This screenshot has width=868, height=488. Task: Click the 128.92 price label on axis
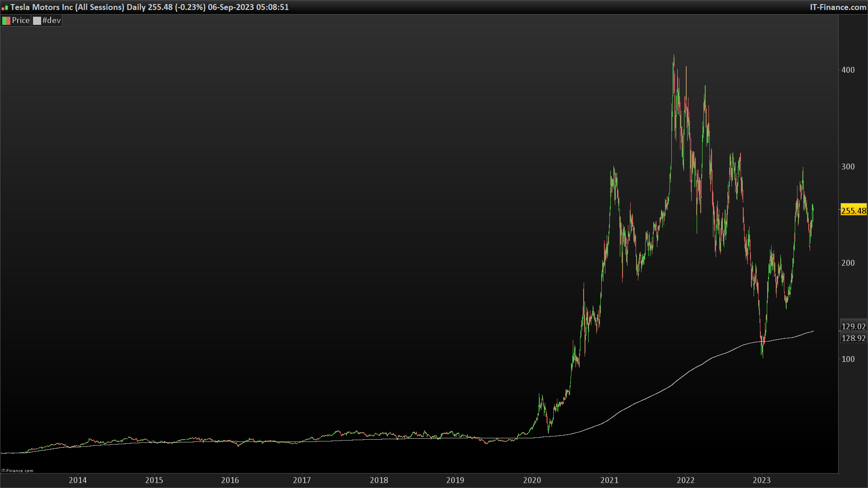click(x=854, y=338)
